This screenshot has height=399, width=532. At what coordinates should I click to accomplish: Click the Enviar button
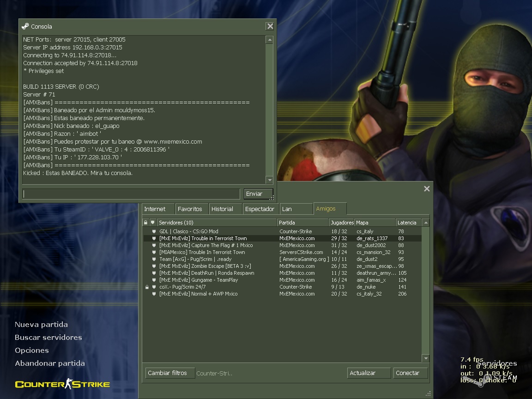[258, 194]
